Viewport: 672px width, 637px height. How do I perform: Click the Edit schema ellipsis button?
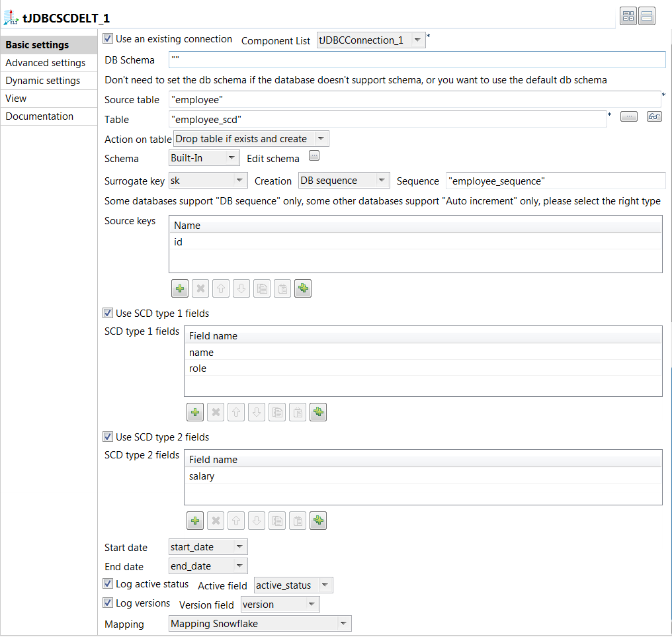coord(314,156)
